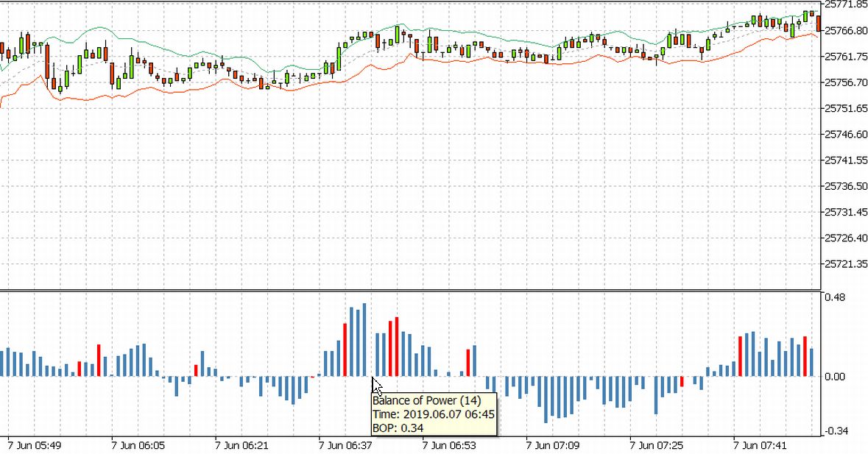This screenshot has height=454, width=868.
Task: Click the 25741.55 price scale label
Action: tap(845, 160)
